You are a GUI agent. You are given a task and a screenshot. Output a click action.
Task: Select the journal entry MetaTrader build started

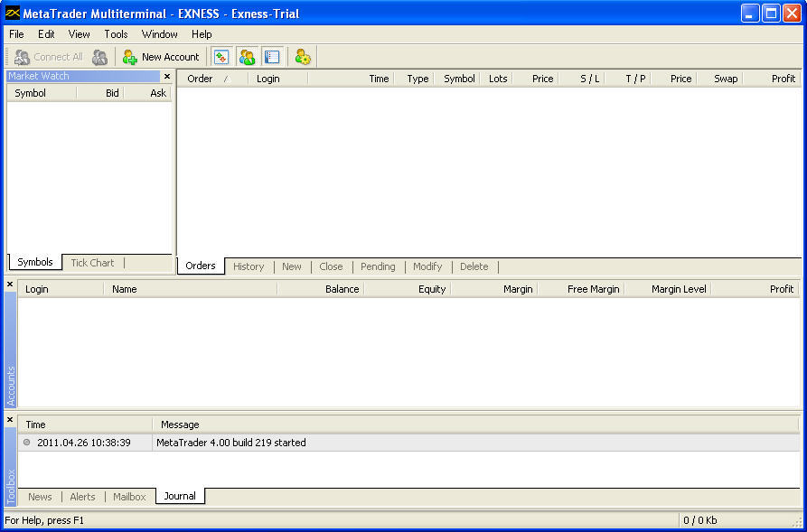(230, 443)
